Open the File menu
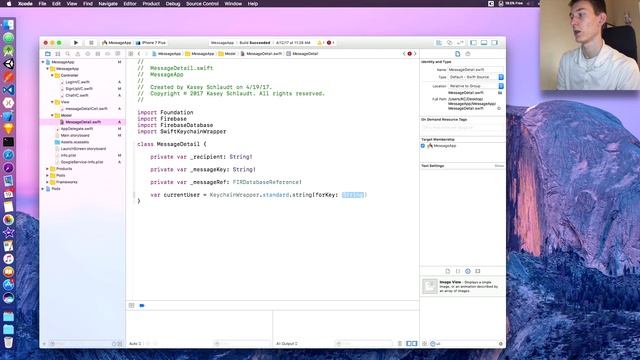The image size is (640, 360). point(42,4)
